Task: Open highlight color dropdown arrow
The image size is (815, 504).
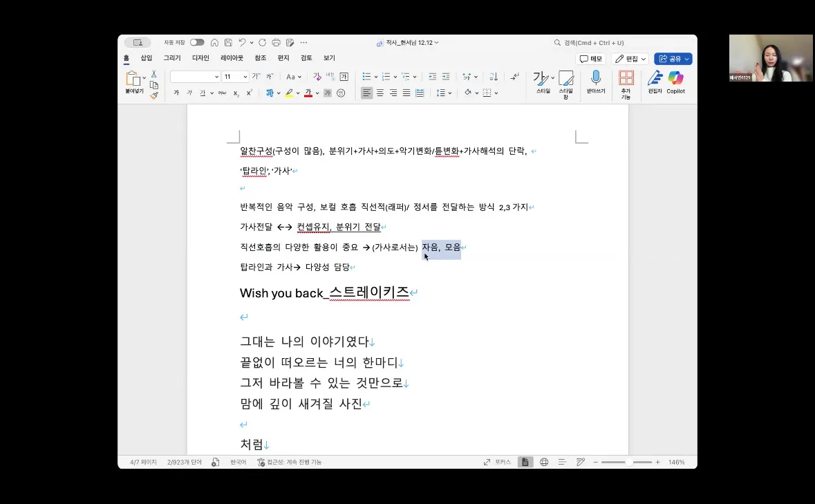Action: (x=299, y=93)
